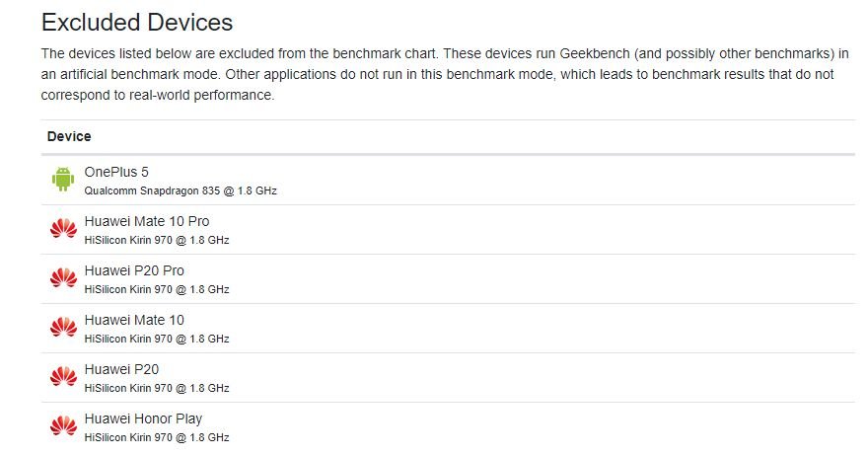This screenshot has width=868, height=456.
Task: Open the OnePlus 5 device link
Action: tap(116, 172)
